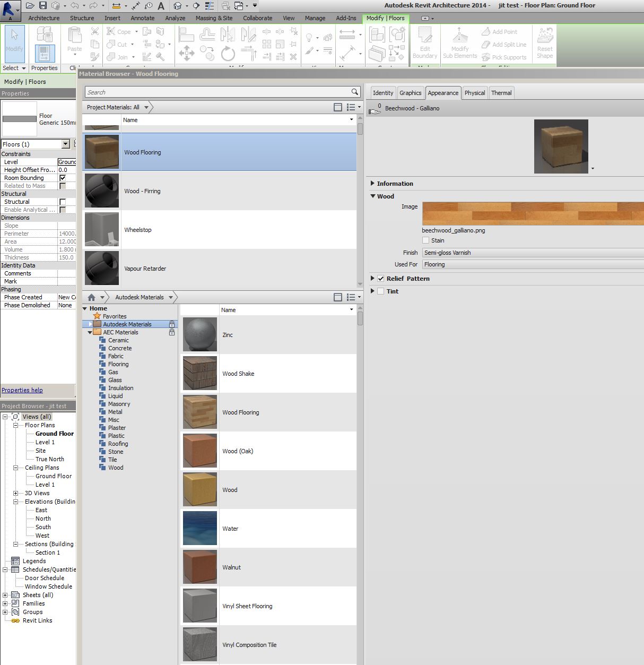Switch to the Thermal tab
This screenshot has height=665, width=644.
(x=501, y=93)
